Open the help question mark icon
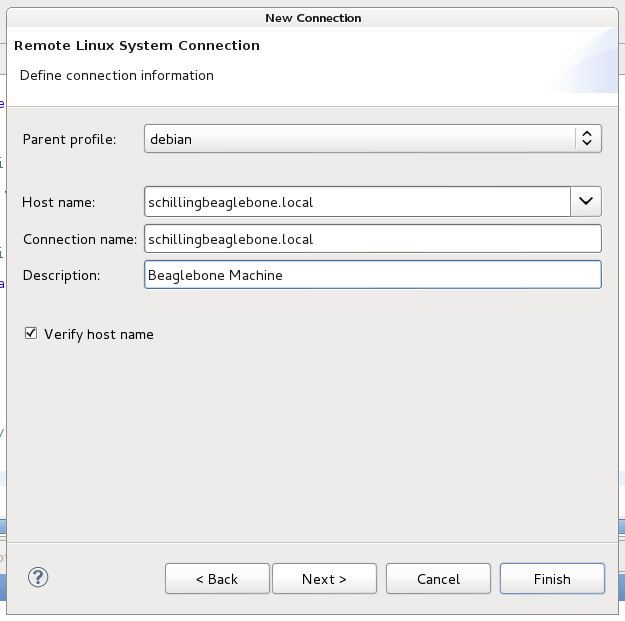 pyautogui.click(x=38, y=577)
